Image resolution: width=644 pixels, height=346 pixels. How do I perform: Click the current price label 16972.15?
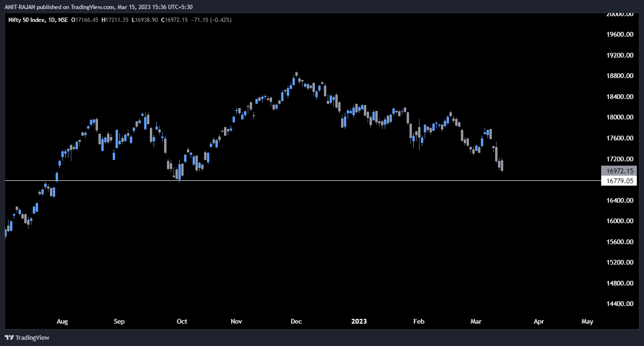[x=619, y=171]
